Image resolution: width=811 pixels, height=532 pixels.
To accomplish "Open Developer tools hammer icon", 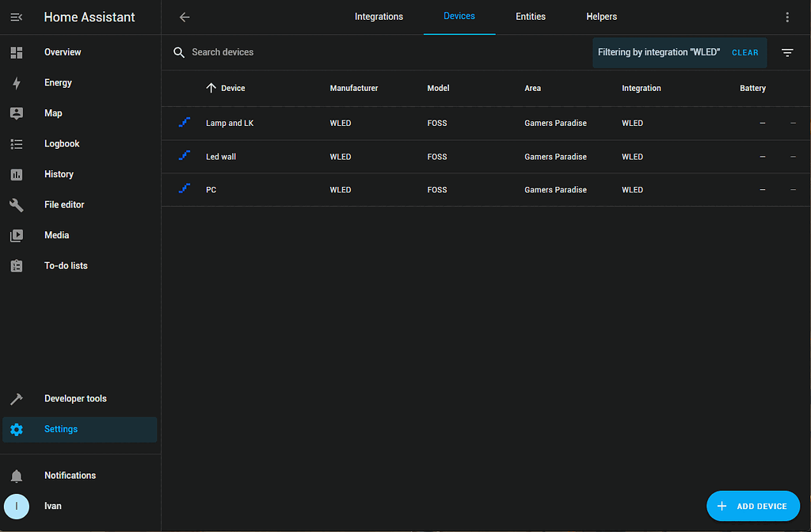I will click(16, 398).
